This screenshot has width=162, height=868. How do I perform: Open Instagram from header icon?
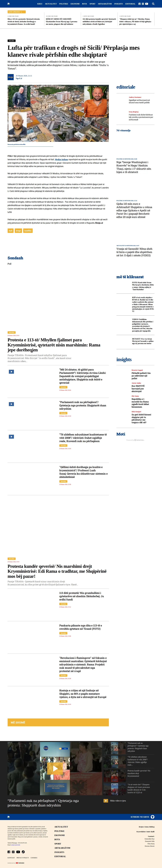pyautogui.click(x=143, y=4)
